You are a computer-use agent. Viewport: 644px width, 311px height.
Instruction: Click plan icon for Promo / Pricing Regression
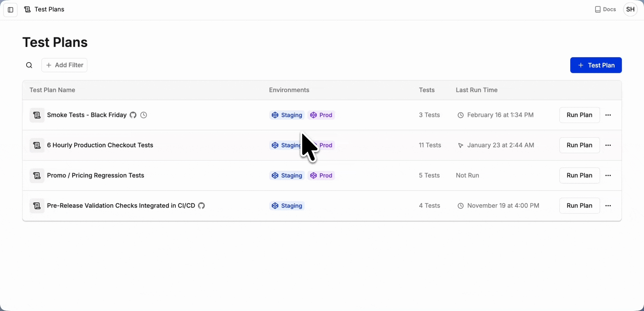point(37,175)
